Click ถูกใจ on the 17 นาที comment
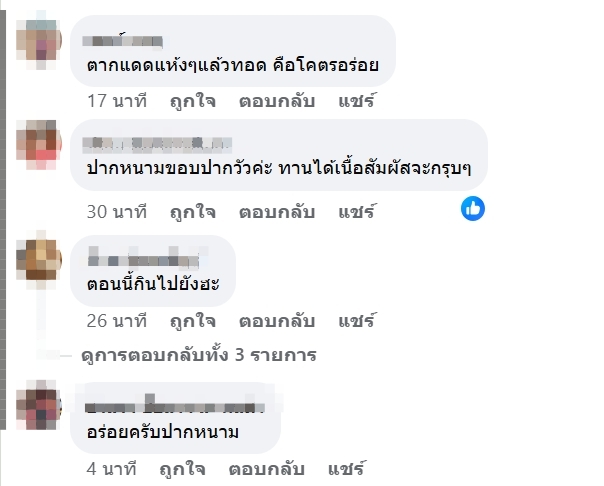The height and width of the screenshot is (486, 604). click(x=193, y=101)
